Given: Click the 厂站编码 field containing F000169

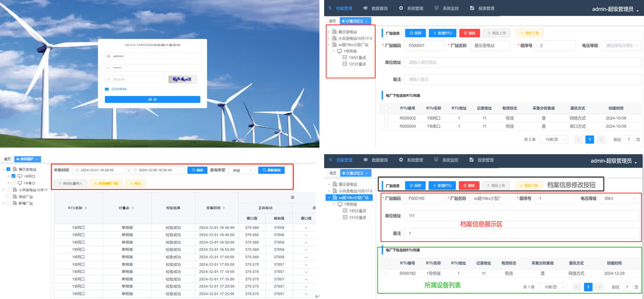Looking at the screenshot, I should point(423,199).
